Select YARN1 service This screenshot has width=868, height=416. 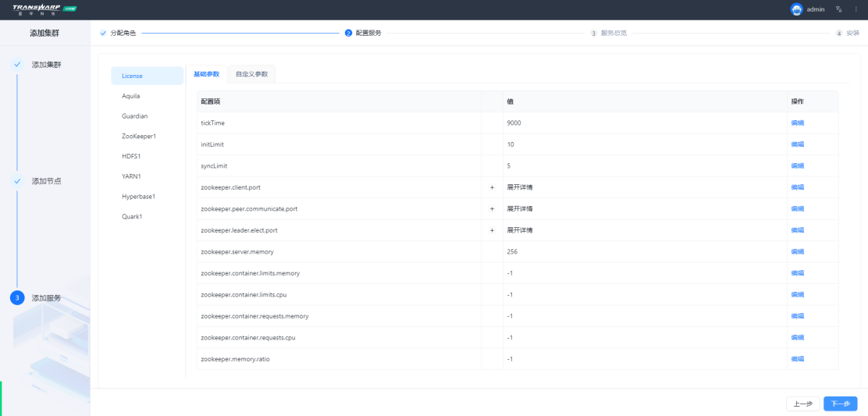[x=148, y=176]
